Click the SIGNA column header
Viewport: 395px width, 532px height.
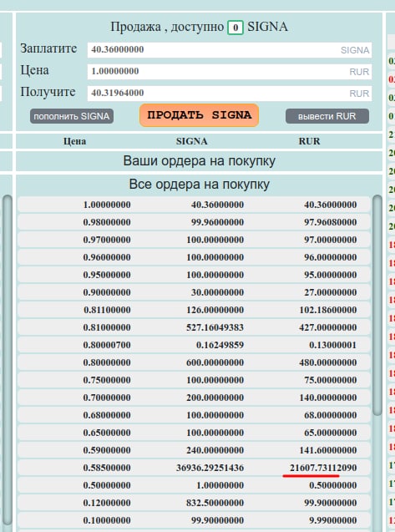(192, 141)
